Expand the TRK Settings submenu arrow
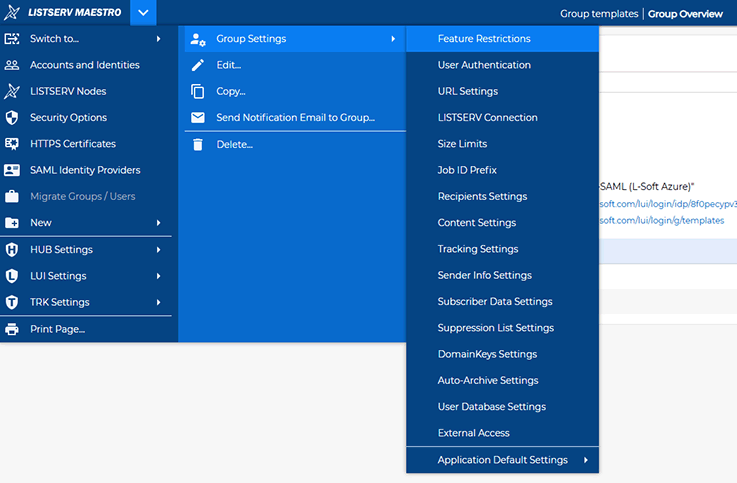737x483 pixels. (159, 302)
